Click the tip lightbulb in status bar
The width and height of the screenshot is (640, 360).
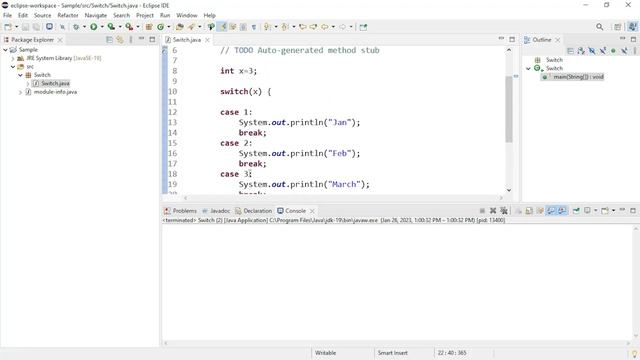pyautogui.click(x=634, y=353)
